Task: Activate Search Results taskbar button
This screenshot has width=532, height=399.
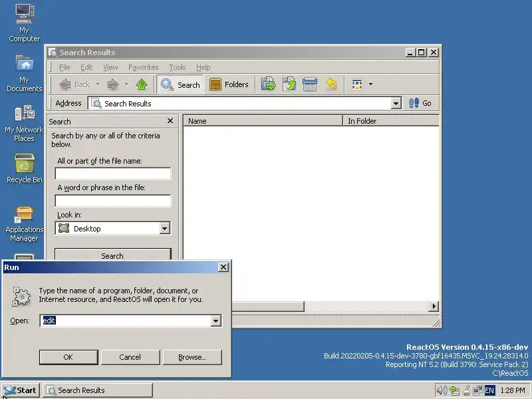Action: tap(98, 390)
